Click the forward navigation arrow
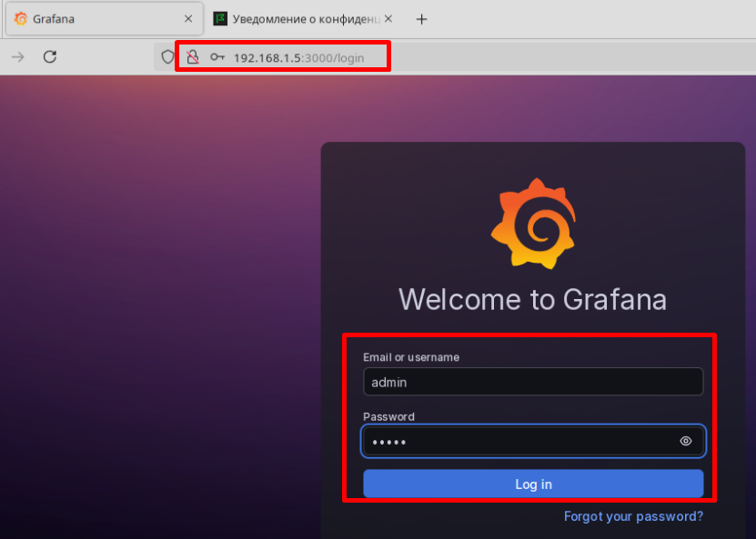The height and width of the screenshot is (539, 756). pyautogui.click(x=17, y=56)
